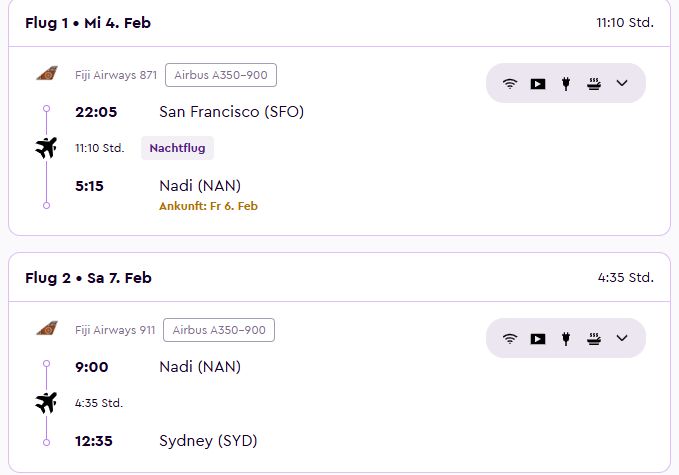679x475 pixels.
Task: Click the Nachtflug tag
Action: (177, 148)
